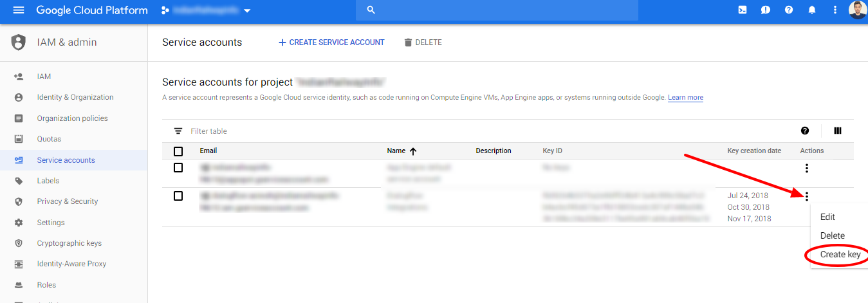Open the project selector dropdown

[x=206, y=10]
